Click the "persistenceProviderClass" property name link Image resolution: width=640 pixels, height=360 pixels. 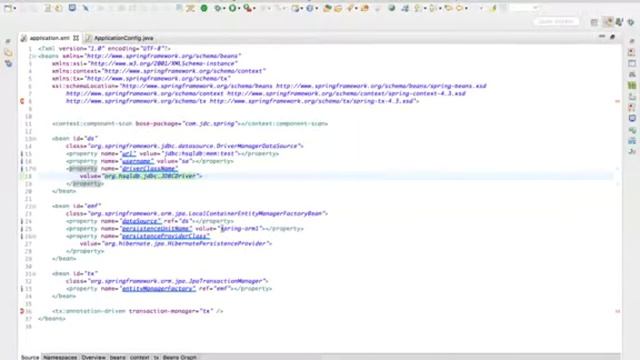coord(165,236)
